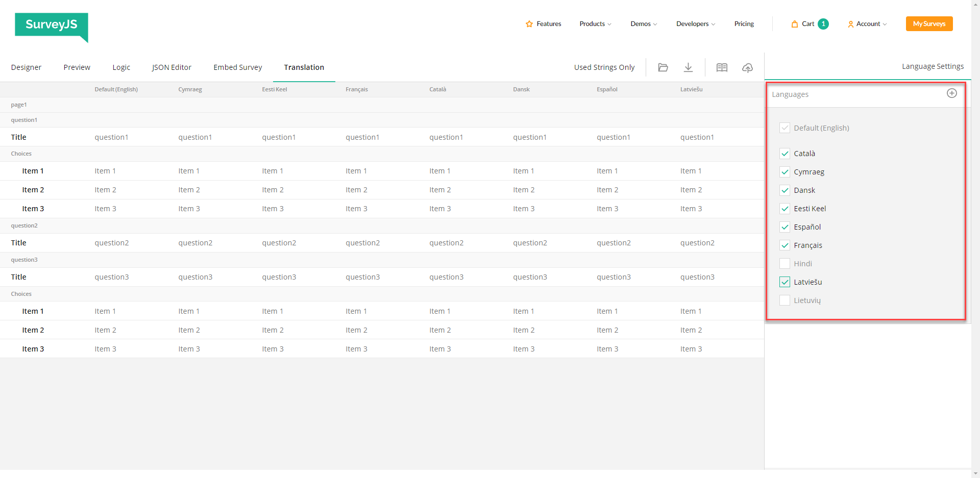980x478 pixels.
Task: Click the My Surveys button
Action: [x=928, y=23]
